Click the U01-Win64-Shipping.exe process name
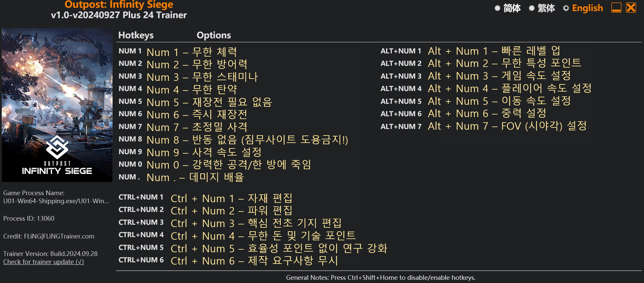This screenshot has height=283, width=644. click(56, 201)
